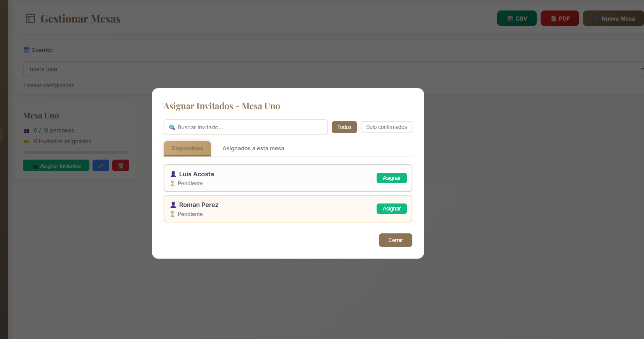Click the red trash delete icon for Mesa Uno
This screenshot has height=339, width=644.
pyautogui.click(x=120, y=166)
